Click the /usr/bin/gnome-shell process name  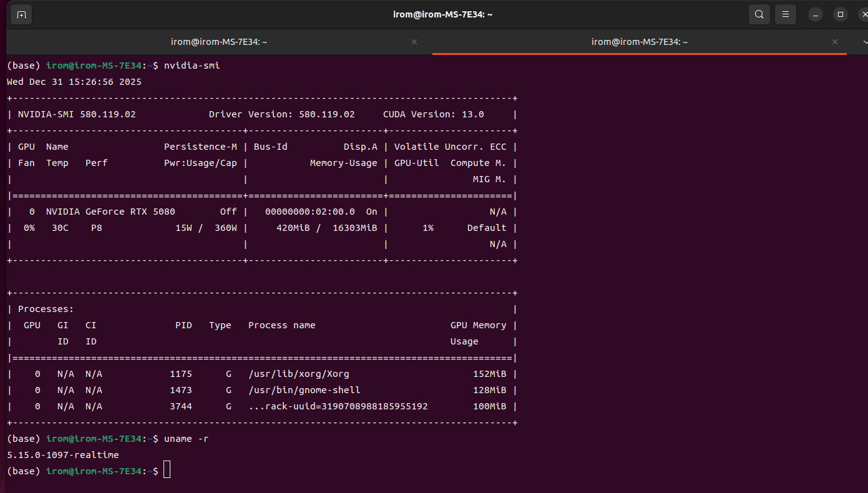305,390
